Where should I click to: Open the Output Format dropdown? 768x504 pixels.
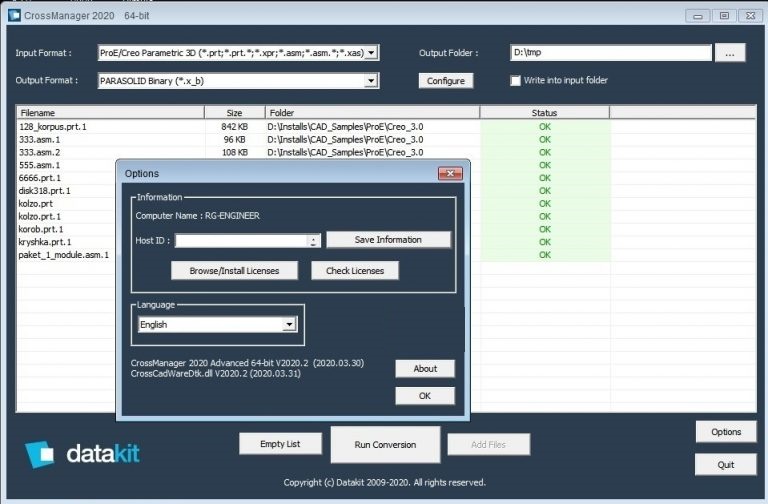(372, 80)
